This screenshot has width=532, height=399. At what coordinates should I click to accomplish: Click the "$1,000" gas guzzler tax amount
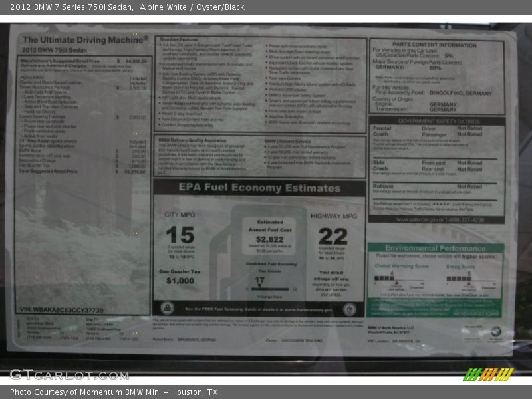coord(180,281)
